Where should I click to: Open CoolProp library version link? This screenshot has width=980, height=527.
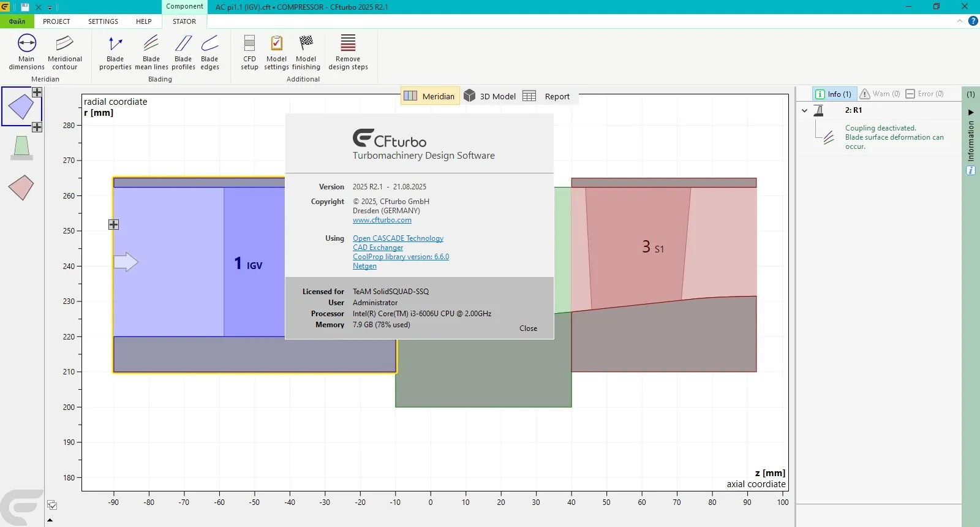pos(401,257)
